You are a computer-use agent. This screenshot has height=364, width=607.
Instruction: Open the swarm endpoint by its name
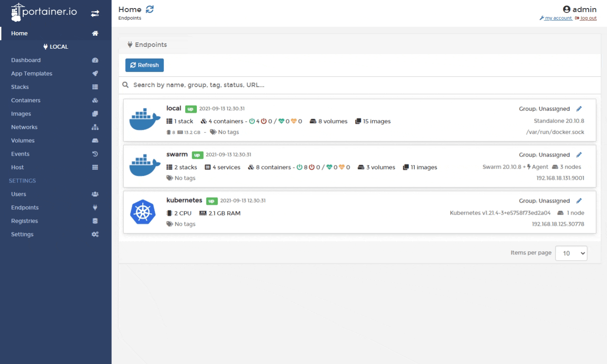[x=177, y=155]
